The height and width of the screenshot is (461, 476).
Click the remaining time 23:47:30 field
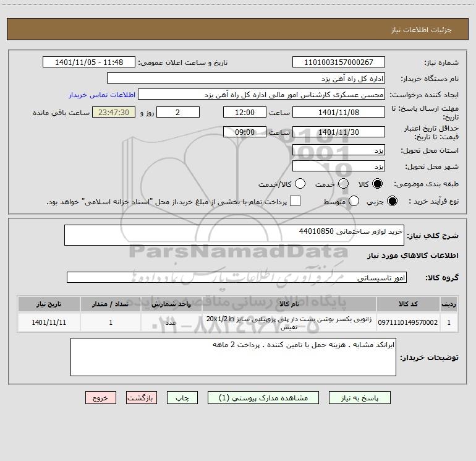click(x=114, y=112)
